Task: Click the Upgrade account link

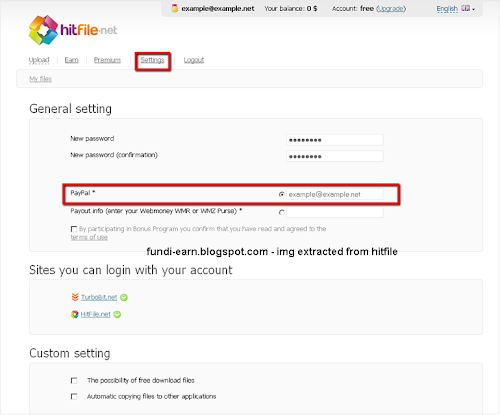Action: point(391,9)
